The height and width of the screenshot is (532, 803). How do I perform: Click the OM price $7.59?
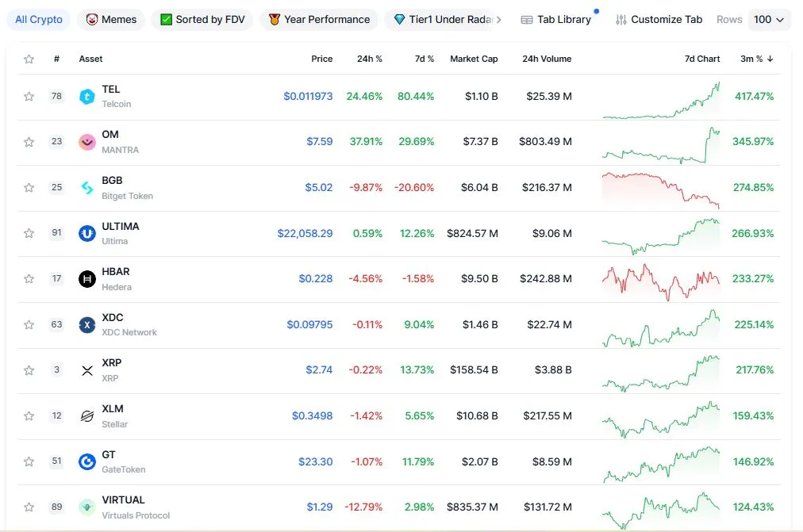click(x=320, y=142)
